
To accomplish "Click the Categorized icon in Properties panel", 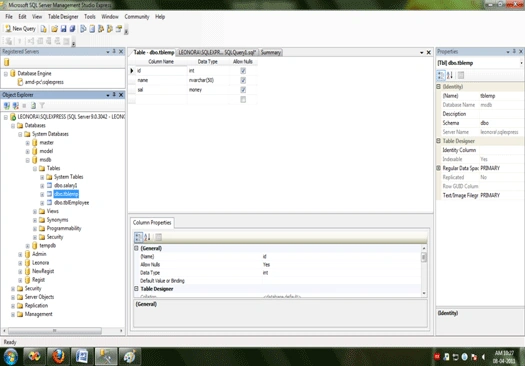I will (441, 75).
